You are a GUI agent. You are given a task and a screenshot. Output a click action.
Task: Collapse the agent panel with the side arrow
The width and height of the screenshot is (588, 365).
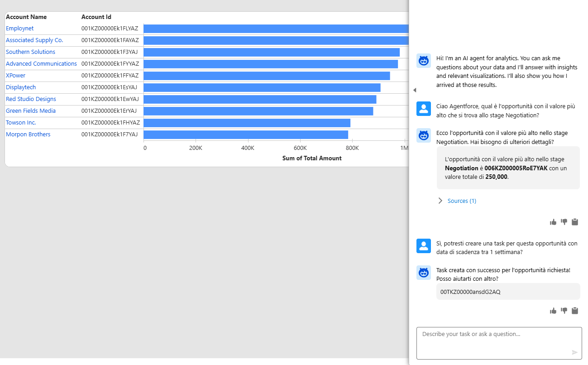[414, 90]
